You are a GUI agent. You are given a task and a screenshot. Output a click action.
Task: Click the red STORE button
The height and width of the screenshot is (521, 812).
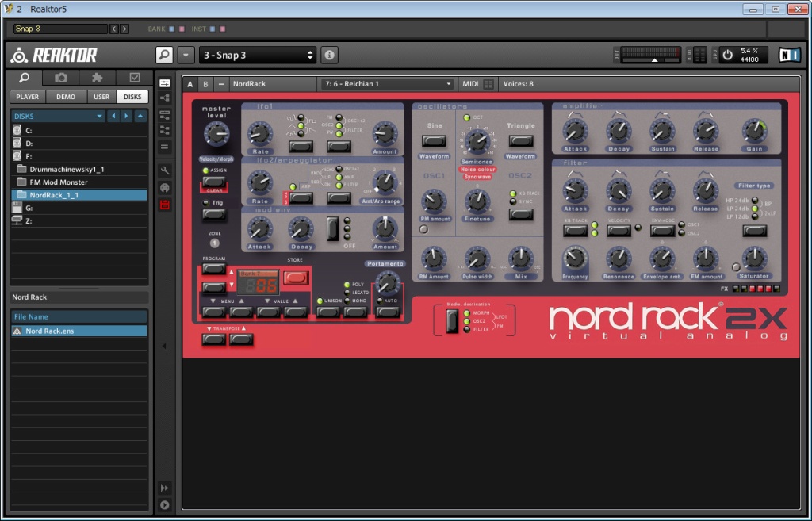[x=296, y=278]
